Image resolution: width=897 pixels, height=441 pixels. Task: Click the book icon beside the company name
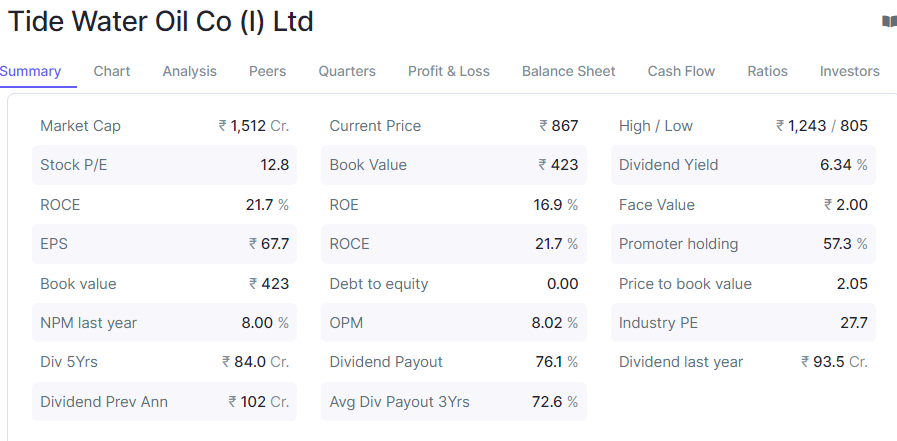[889, 21]
